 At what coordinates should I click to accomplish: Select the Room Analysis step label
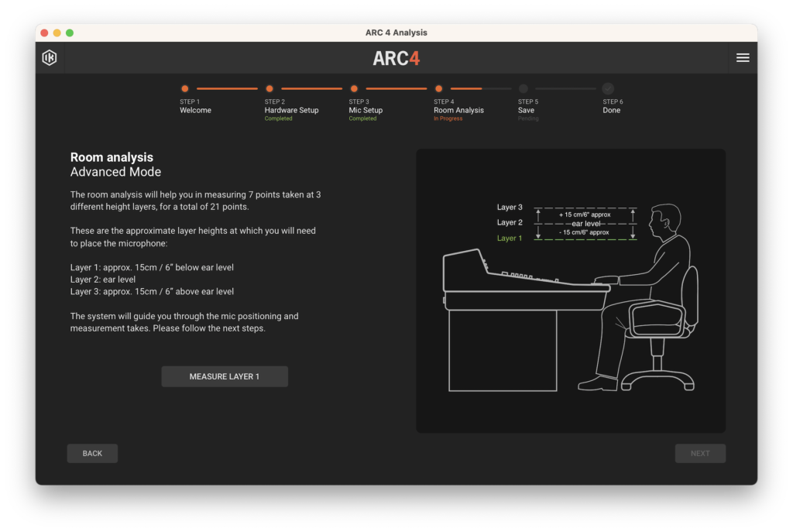[x=458, y=110]
